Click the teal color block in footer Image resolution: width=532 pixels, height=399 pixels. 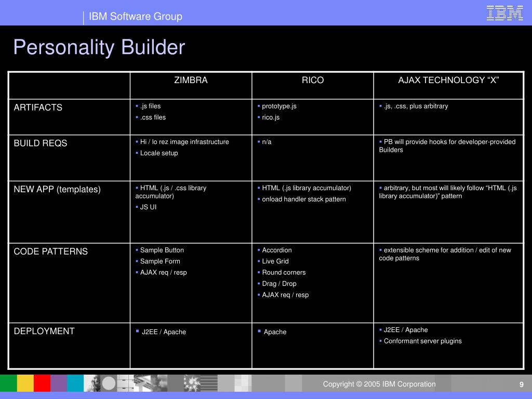(x=75, y=383)
